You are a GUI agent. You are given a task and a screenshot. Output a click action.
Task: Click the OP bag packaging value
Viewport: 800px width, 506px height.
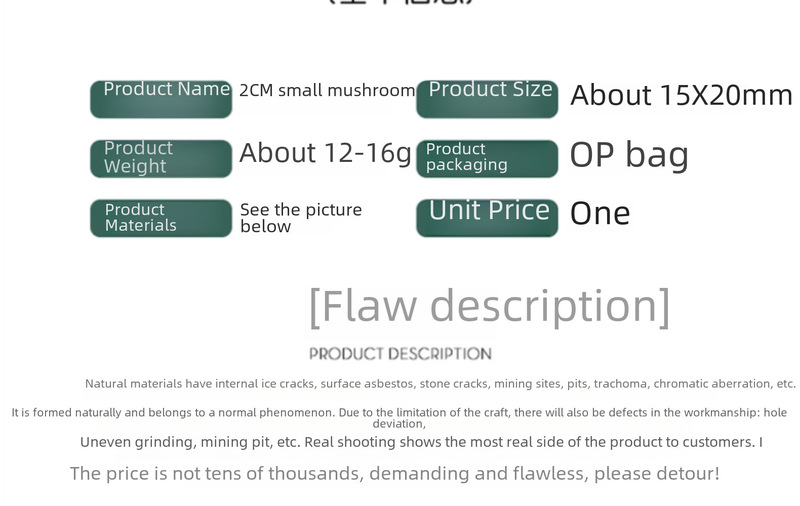click(x=629, y=155)
